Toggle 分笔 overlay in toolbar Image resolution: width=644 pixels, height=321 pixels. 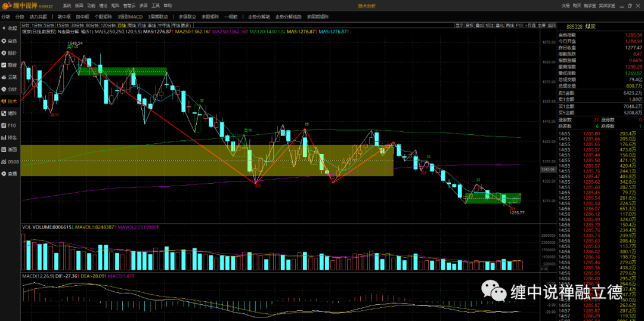pyautogui.click(x=6, y=17)
